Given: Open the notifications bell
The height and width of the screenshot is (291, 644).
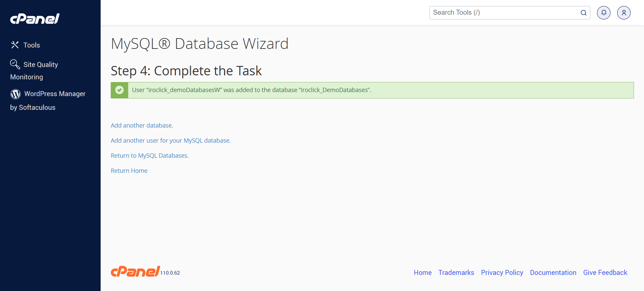Looking at the screenshot, I should point(603,13).
